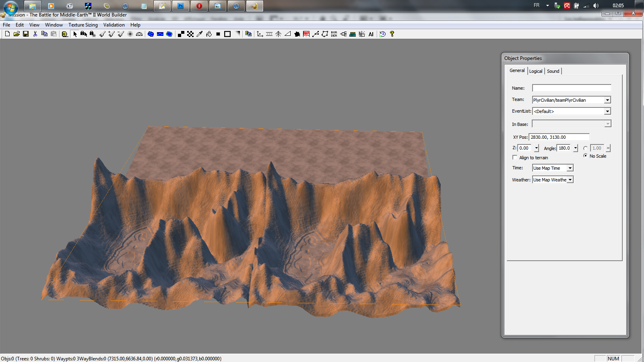The image size is (644, 362).
Task: Select the grove tree placement tool
Action: tap(279, 34)
